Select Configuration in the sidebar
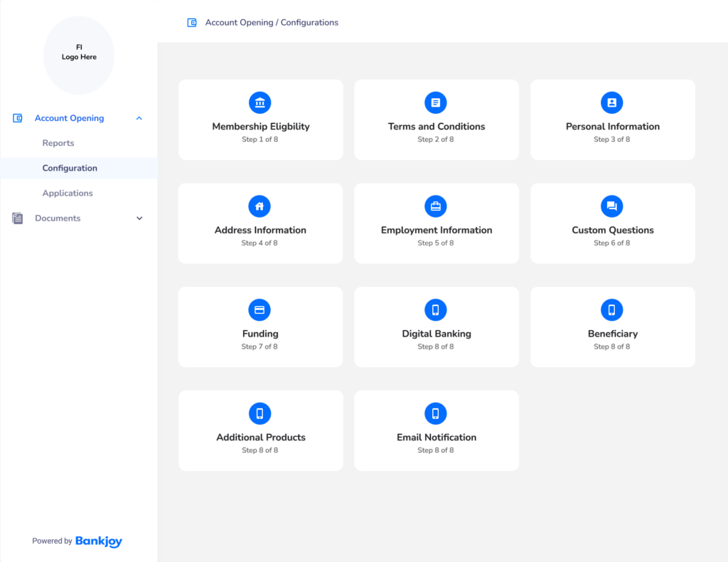 coord(70,168)
